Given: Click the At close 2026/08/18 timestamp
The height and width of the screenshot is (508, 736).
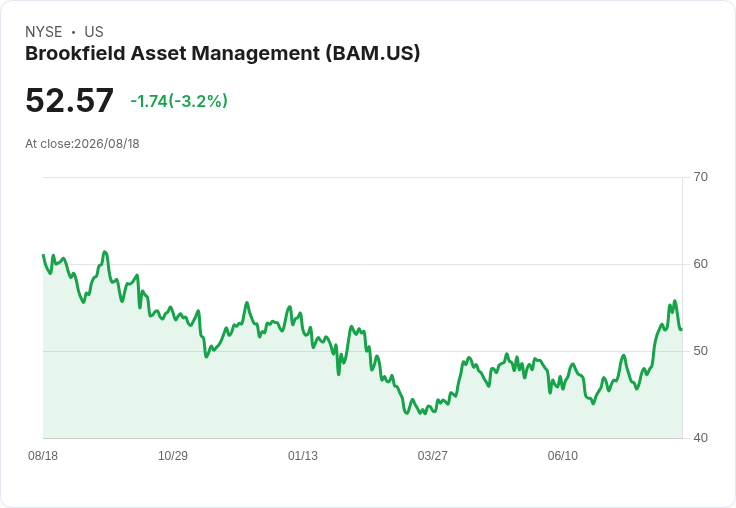Looking at the screenshot, I should [82, 144].
